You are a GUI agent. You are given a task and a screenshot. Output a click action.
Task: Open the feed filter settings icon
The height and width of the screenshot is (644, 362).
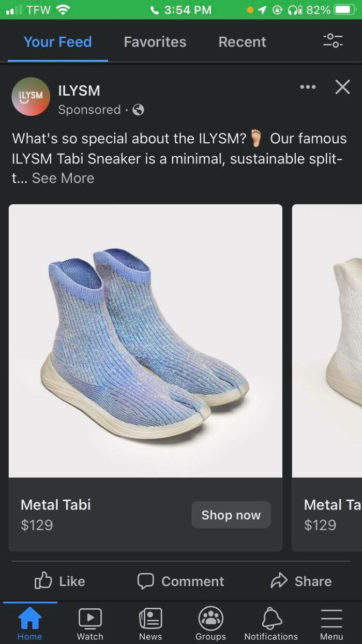(333, 41)
